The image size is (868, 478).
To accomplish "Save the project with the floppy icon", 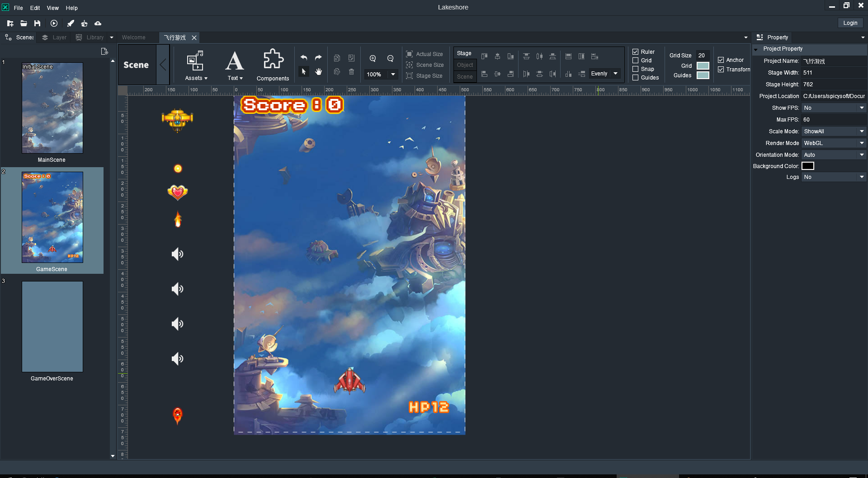I will tap(37, 23).
